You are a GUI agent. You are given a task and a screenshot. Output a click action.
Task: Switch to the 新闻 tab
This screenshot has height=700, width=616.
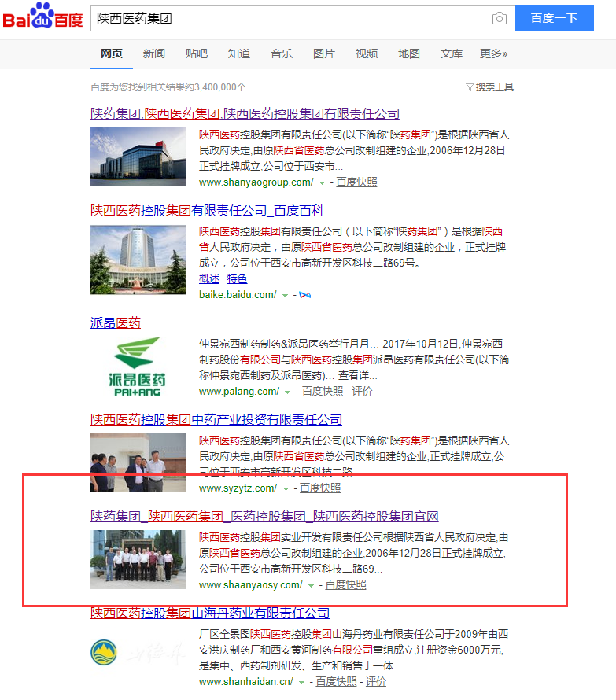click(x=153, y=53)
